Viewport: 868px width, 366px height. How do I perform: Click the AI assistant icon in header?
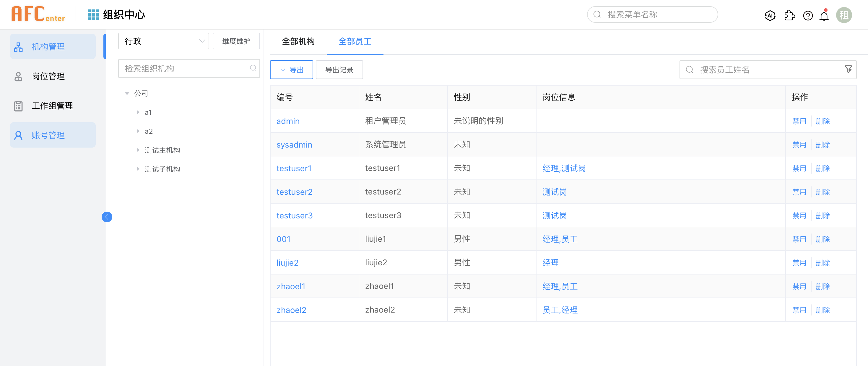click(x=770, y=15)
